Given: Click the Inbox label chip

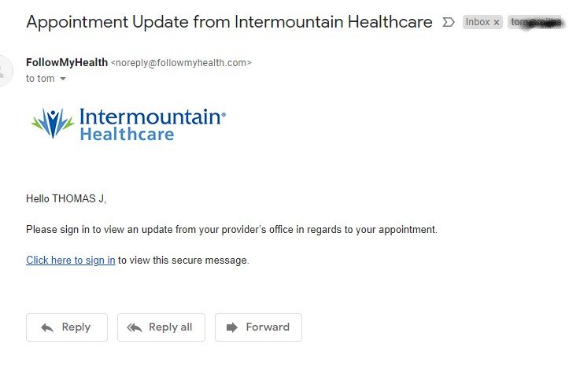Looking at the screenshot, I should pyautogui.click(x=478, y=22).
